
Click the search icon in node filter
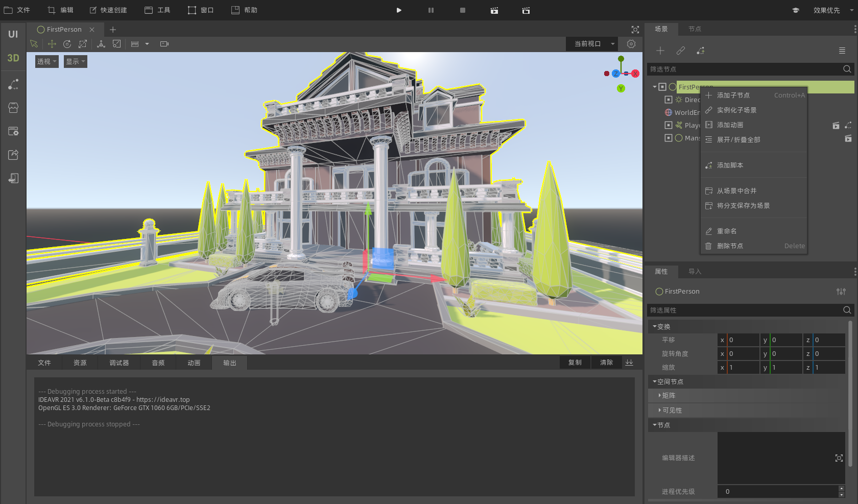click(847, 69)
